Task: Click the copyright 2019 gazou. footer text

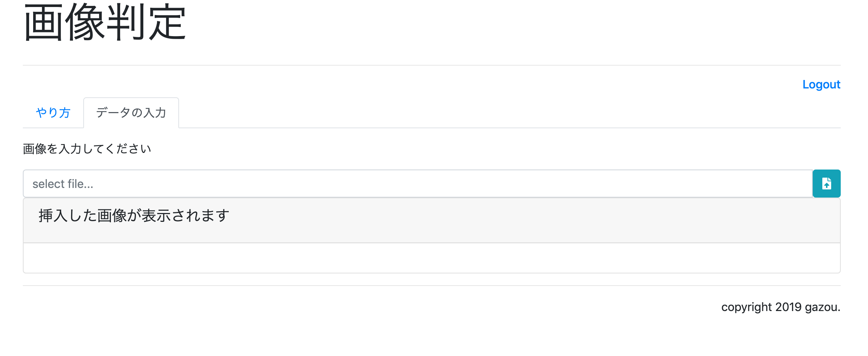Action: tap(781, 307)
